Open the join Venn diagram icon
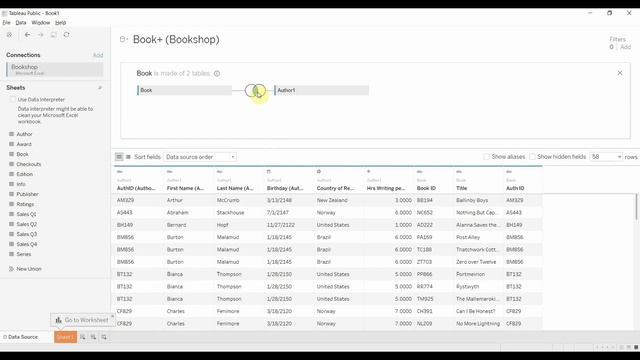 255,90
